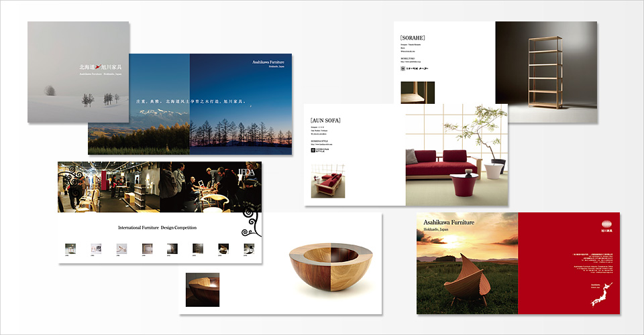
Task: Open the snow mountain and autumn forest photo
Action: point(139,104)
